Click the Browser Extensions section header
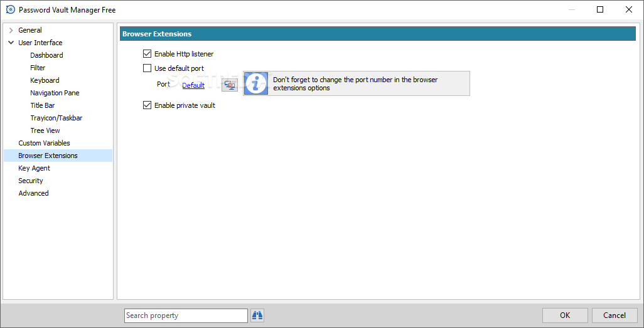The height and width of the screenshot is (328, 644). (x=378, y=34)
